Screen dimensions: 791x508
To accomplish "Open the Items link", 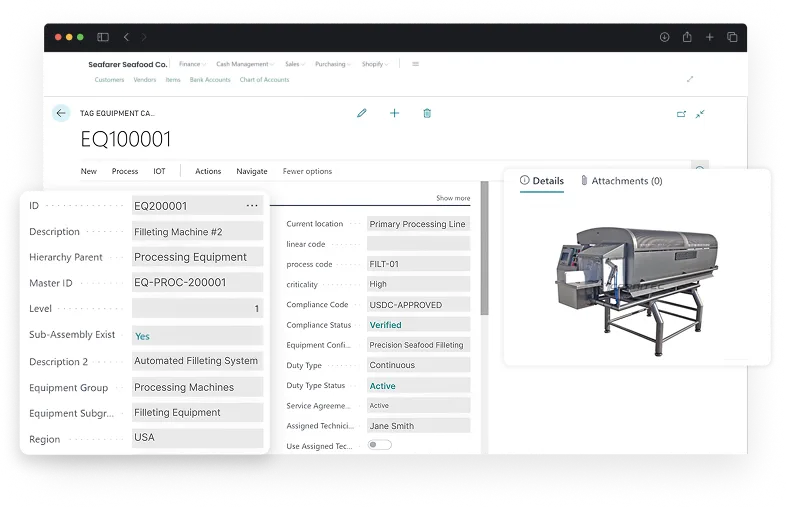I will pos(173,80).
